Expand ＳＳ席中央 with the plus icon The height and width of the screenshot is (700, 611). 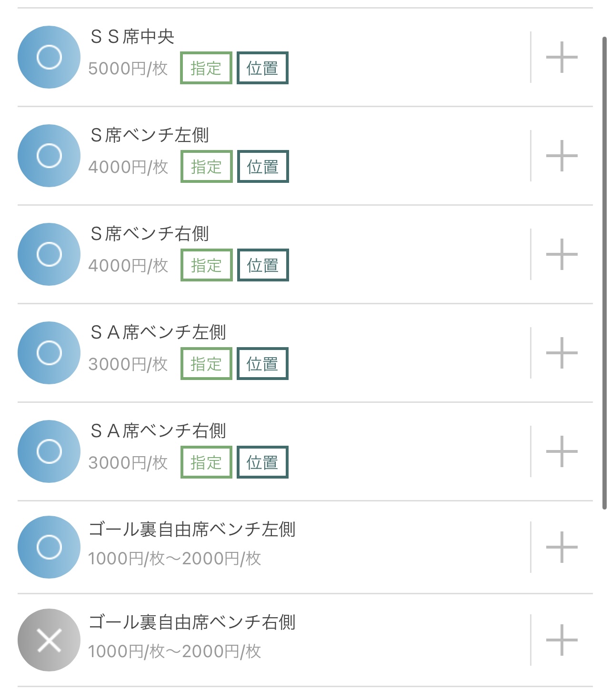tap(561, 57)
